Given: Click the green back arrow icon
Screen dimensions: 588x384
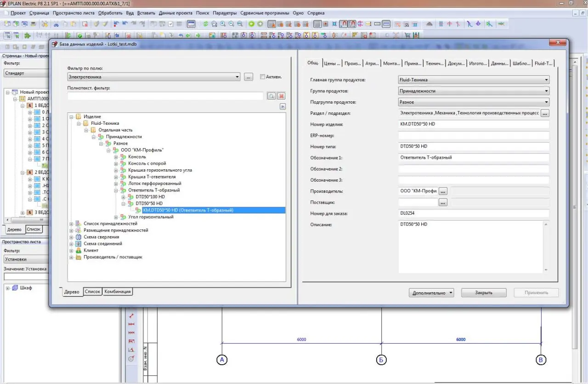Looking at the screenshot, I should click(252, 24).
